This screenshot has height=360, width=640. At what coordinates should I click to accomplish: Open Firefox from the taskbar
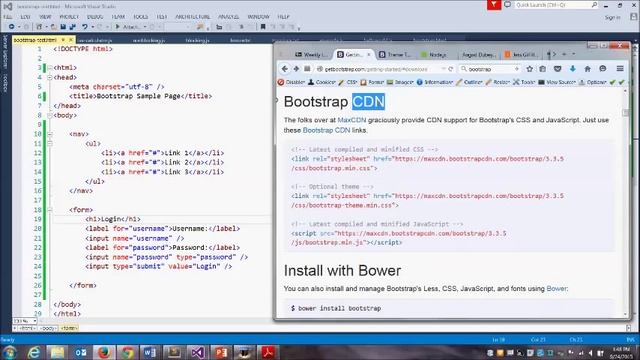click(104, 352)
